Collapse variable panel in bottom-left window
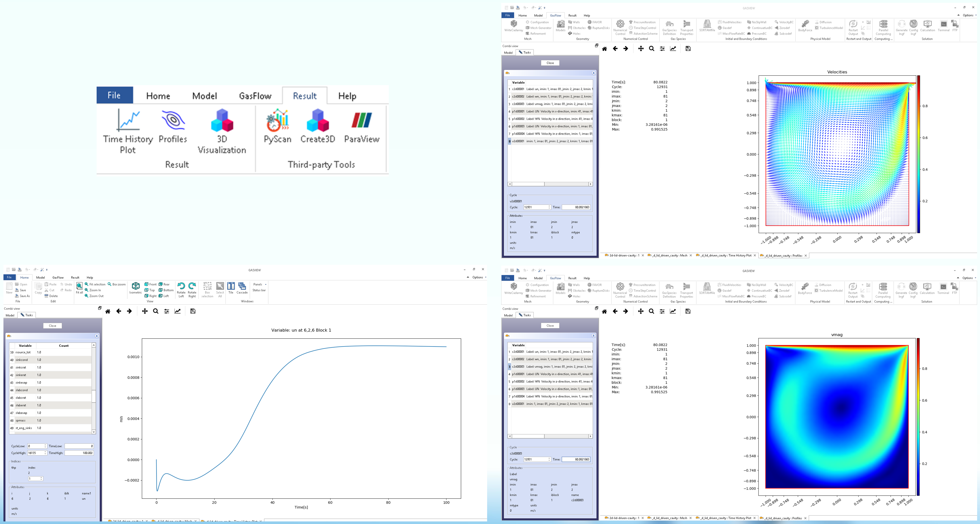Viewport: 980px width, 524px height. point(97,336)
